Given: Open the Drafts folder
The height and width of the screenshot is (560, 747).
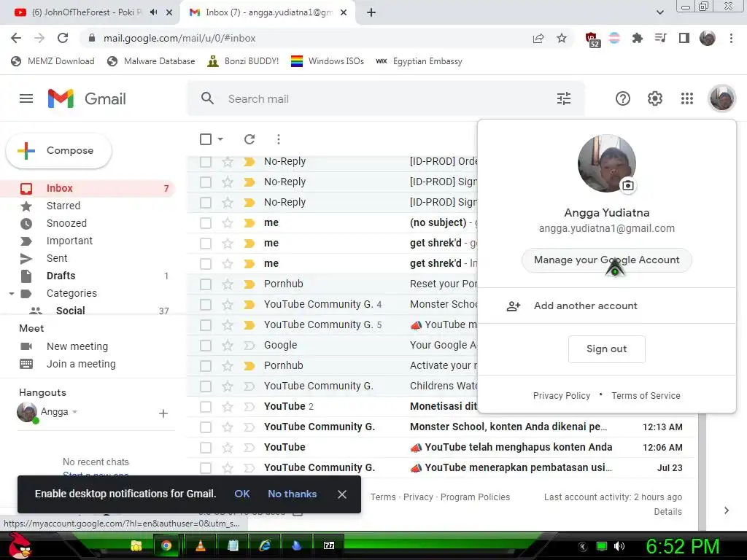Looking at the screenshot, I should point(61,276).
